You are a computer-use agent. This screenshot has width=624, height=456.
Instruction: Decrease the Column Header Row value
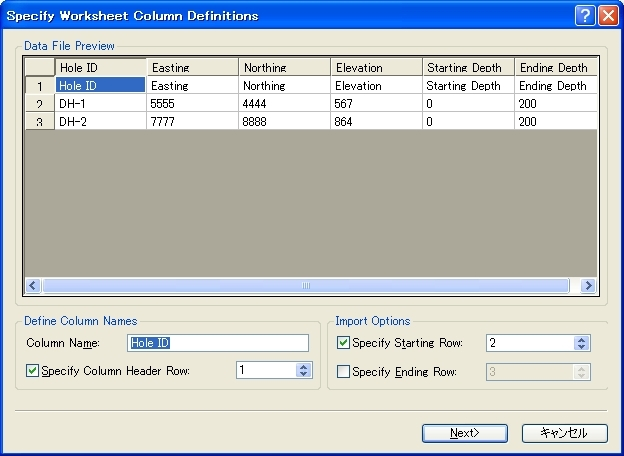304,374
